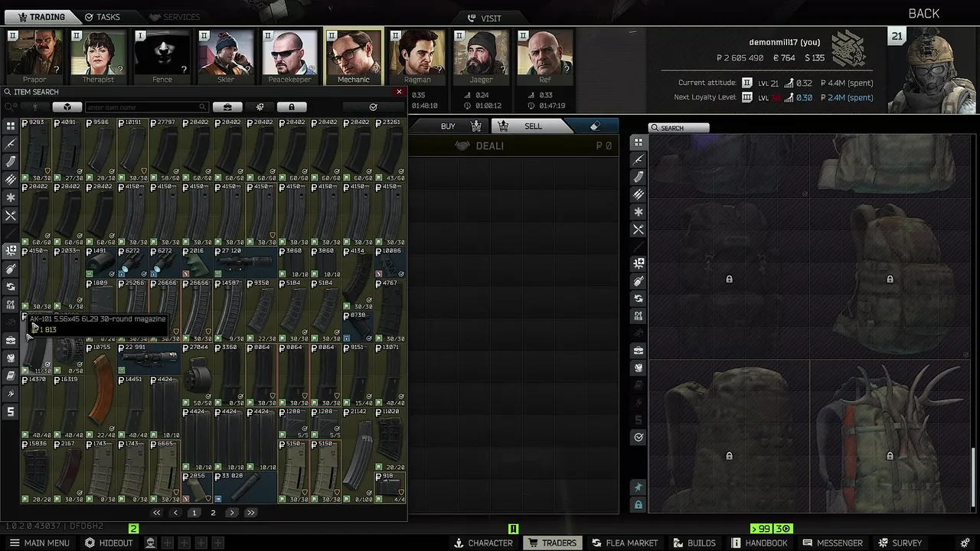Filter stash by weapons icon

[x=639, y=160]
